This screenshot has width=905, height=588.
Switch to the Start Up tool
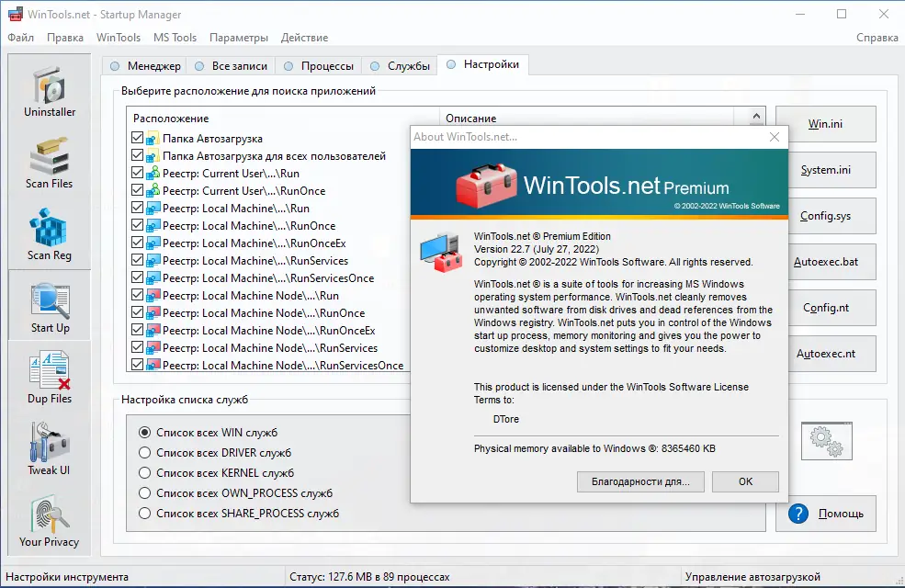click(49, 306)
